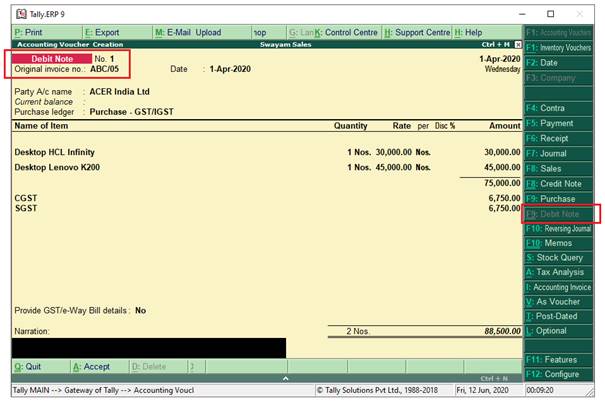Toggle Post-Dated voucher setting
Viewport: 605px width, 401px height.
pyautogui.click(x=559, y=316)
